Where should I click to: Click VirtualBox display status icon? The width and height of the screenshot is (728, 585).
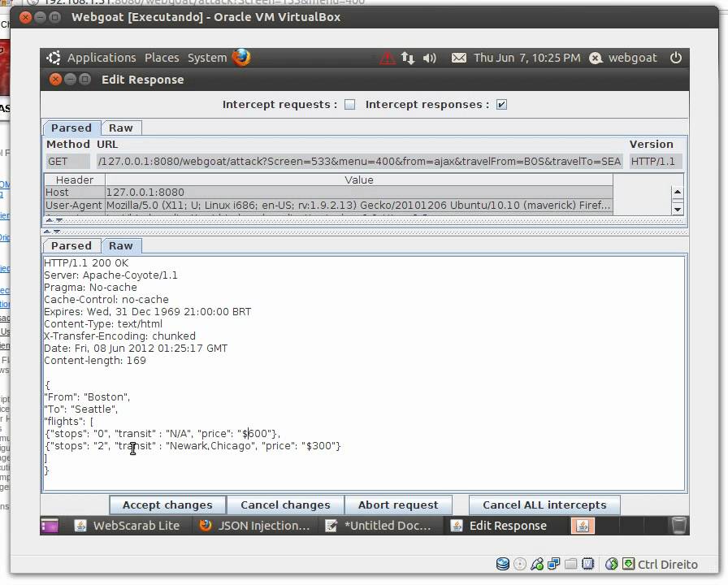(587, 564)
